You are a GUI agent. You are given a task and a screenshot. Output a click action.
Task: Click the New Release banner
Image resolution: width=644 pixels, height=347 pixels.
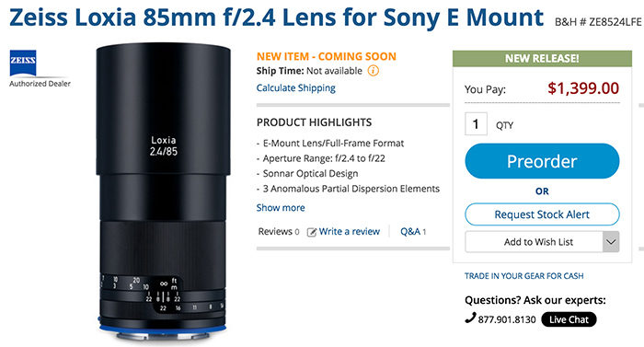542,58
